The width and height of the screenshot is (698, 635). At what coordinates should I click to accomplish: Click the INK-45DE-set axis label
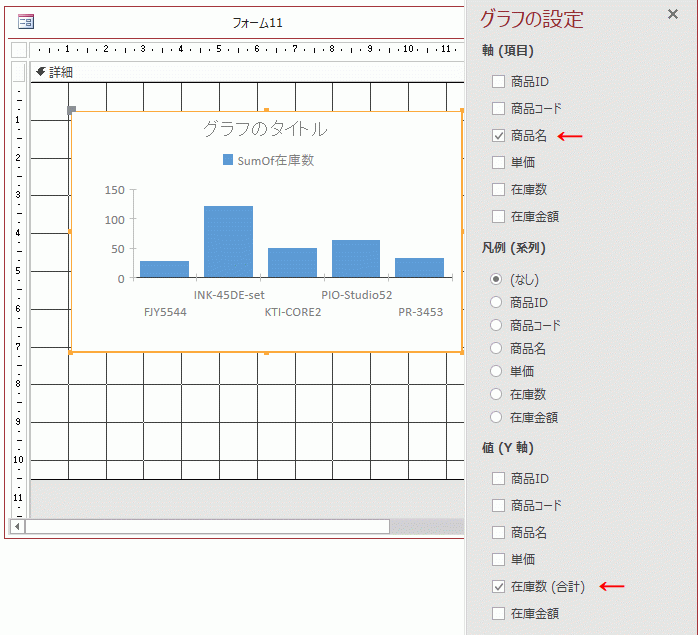coord(229,295)
